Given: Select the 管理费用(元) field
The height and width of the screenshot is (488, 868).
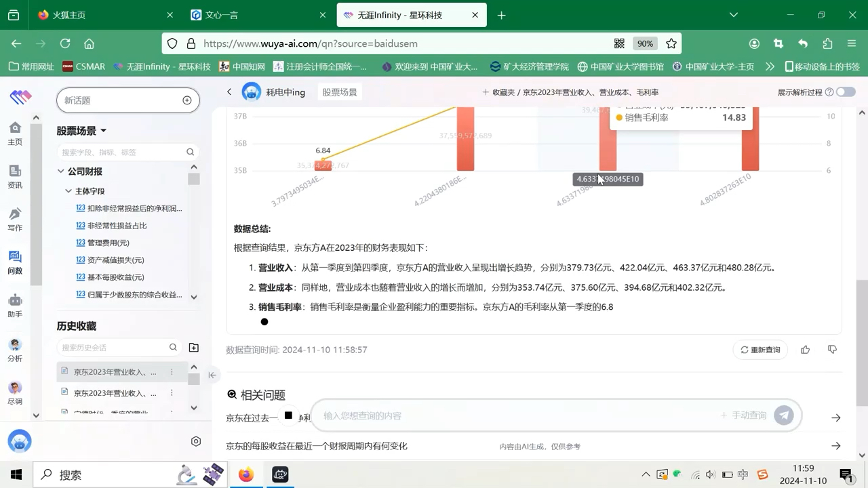Looking at the screenshot, I should pos(108,243).
